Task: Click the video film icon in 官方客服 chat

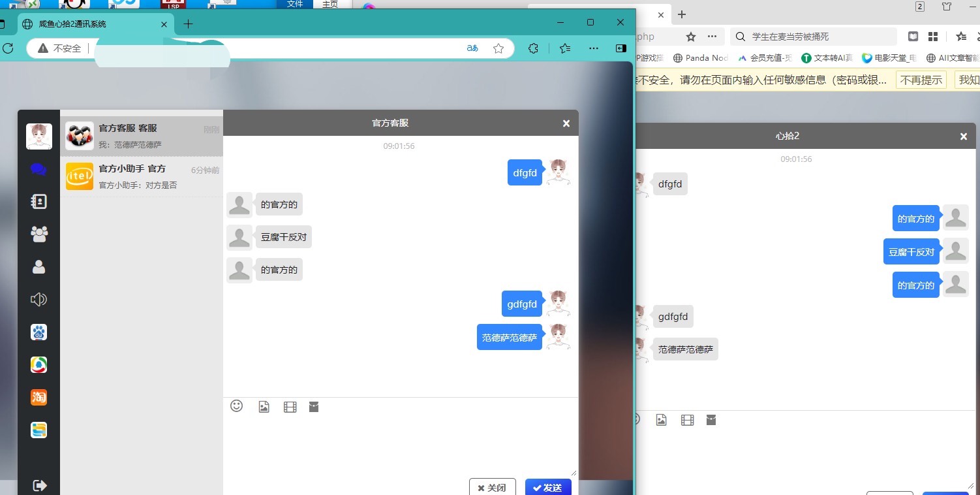Action: [290, 407]
